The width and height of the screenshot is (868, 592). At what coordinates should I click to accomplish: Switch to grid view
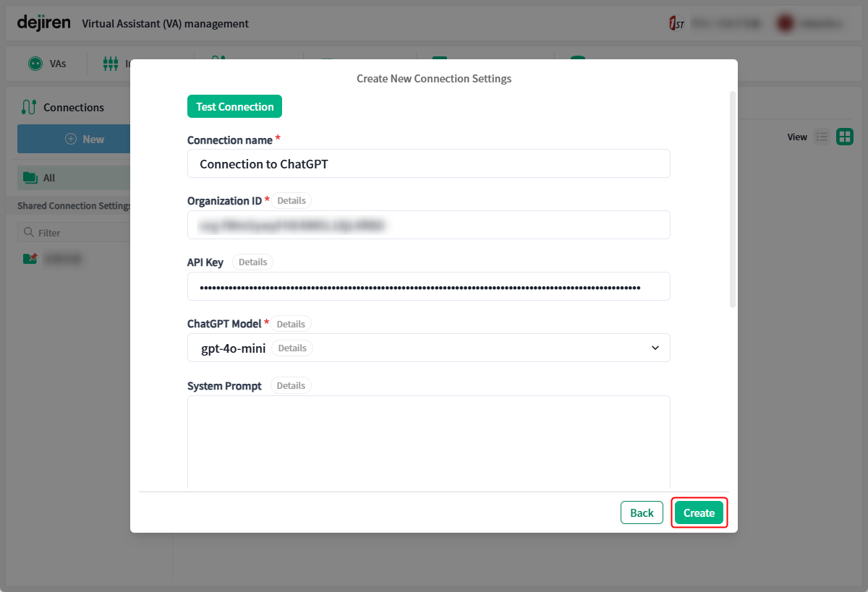coord(845,137)
